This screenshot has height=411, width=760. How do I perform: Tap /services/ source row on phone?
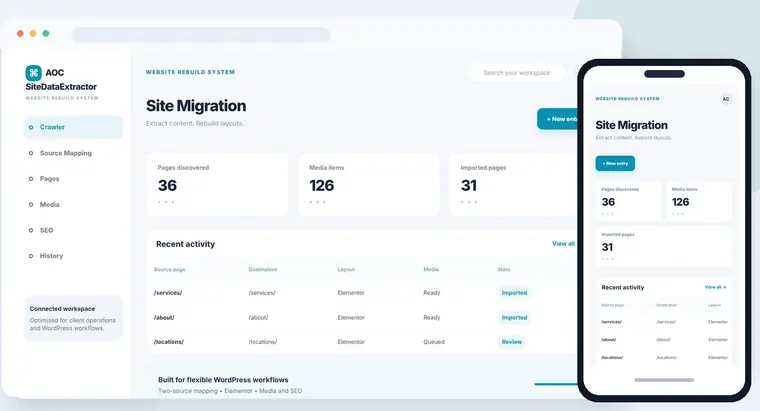tap(664, 322)
